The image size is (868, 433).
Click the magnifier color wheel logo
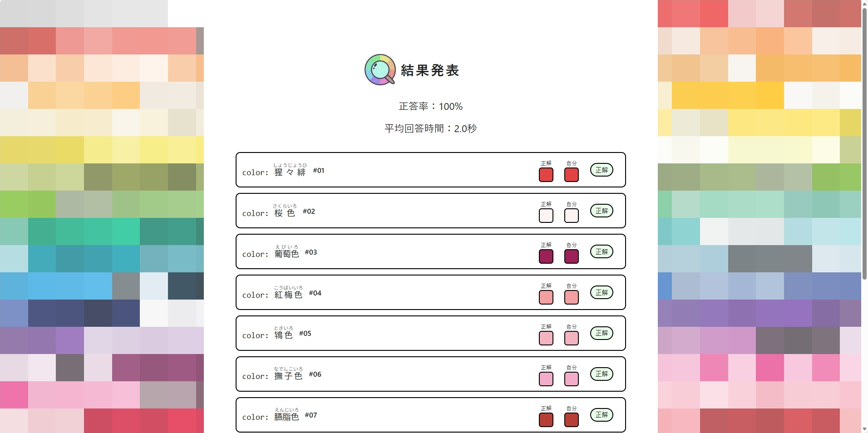[380, 70]
